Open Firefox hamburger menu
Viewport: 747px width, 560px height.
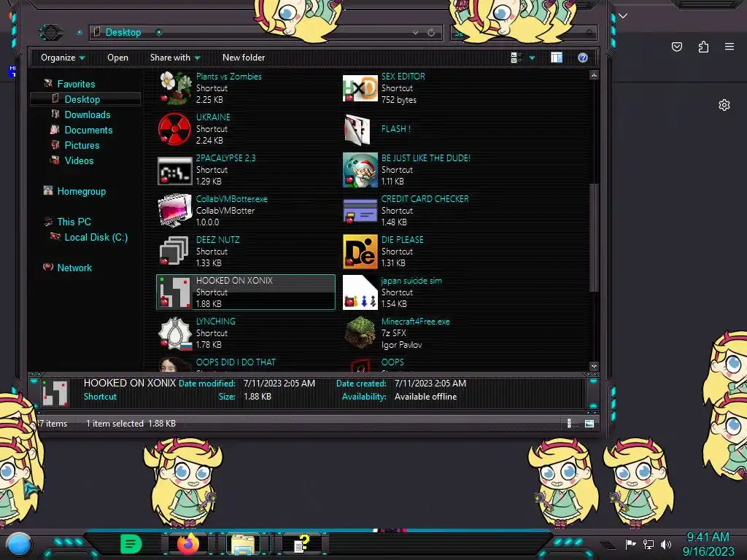729,47
